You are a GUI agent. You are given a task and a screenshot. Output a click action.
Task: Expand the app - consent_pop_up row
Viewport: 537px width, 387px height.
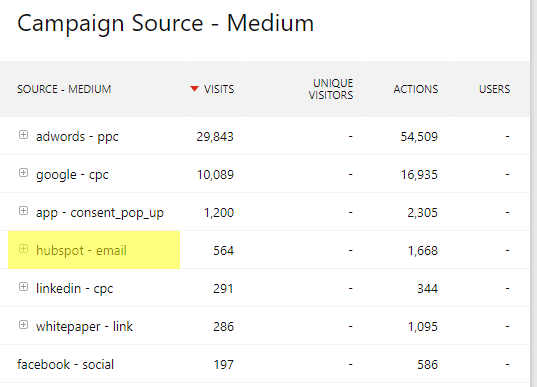23,211
